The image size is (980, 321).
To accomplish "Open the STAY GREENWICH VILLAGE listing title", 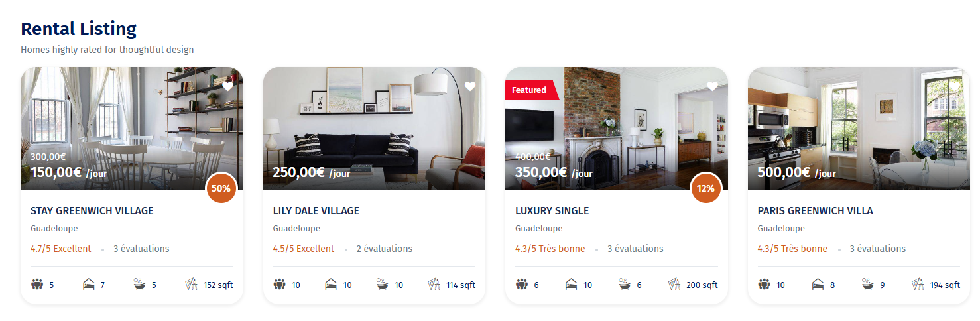I will pos(92,211).
